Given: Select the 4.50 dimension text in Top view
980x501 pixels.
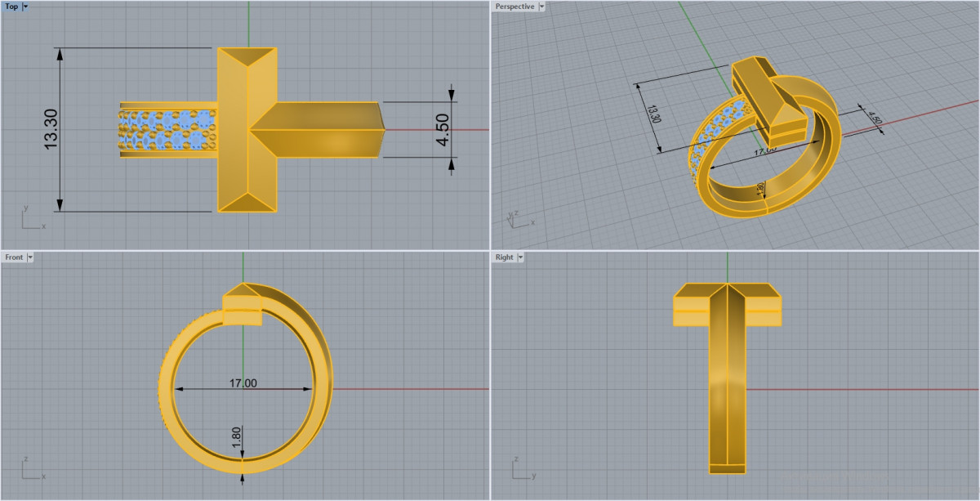Looking at the screenshot, I should coord(443,129).
